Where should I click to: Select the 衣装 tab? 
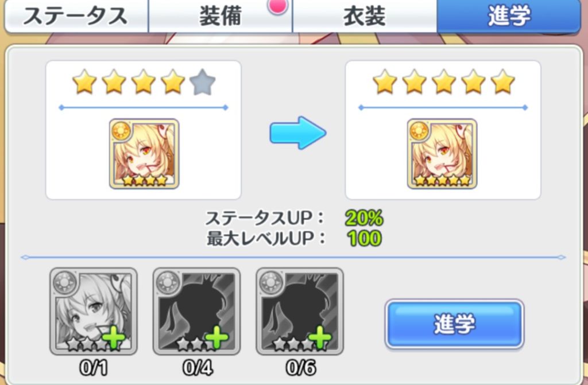(x=364, y=17)
